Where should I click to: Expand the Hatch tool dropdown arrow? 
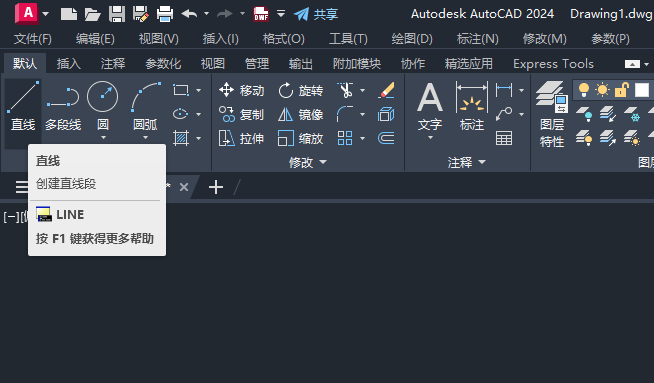point(199,138)
